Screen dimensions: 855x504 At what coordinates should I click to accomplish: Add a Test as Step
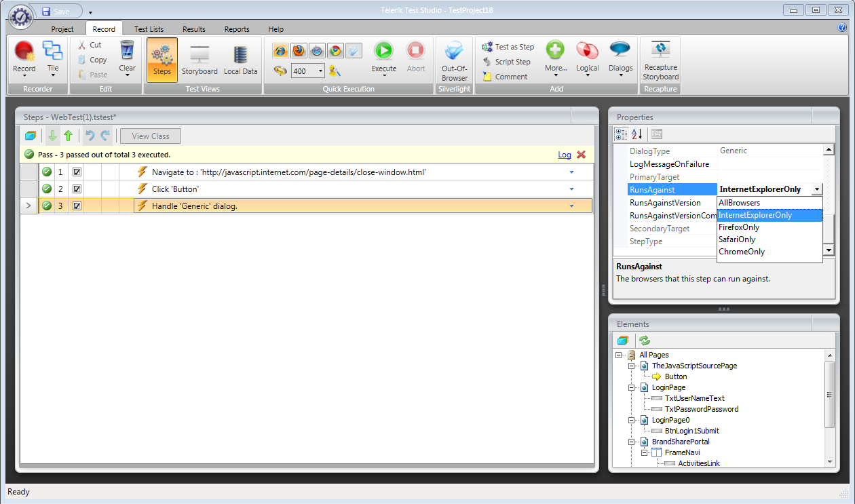(508, 47)
